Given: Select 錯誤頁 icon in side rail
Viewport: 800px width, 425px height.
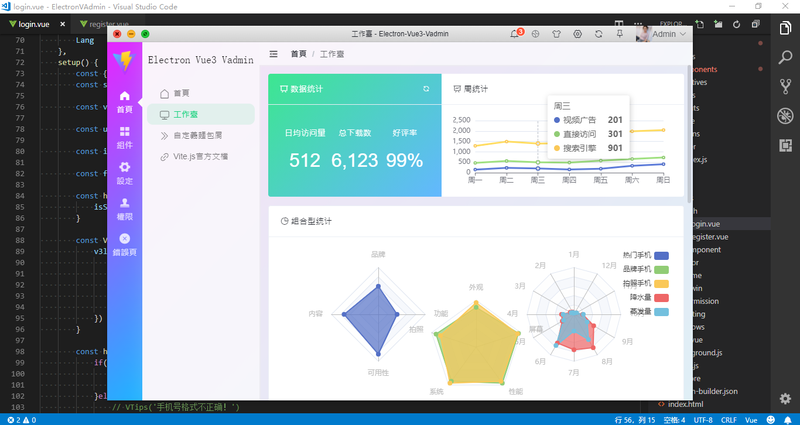Looking at the screenshot, I should tap(124, 245).
